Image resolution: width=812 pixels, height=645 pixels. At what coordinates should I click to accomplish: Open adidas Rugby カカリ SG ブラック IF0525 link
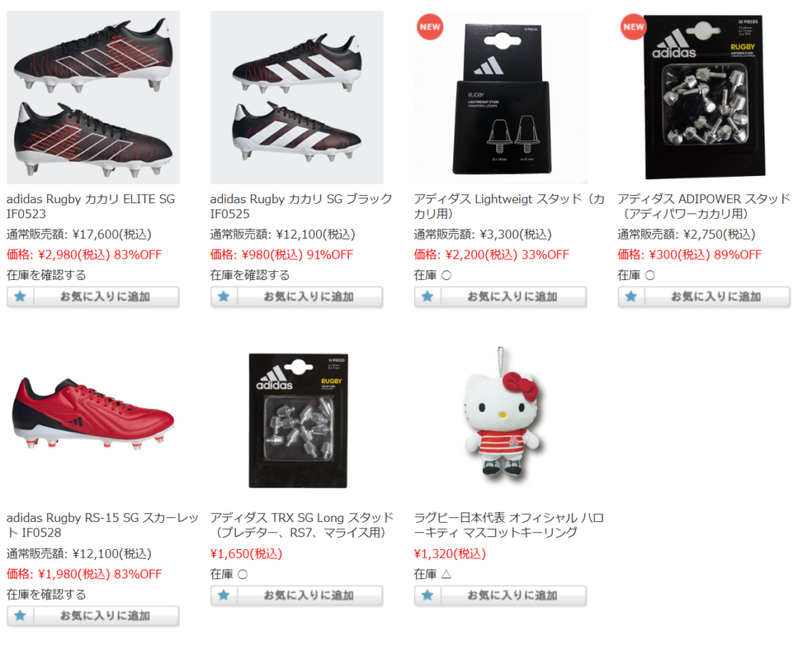point(301,206)
